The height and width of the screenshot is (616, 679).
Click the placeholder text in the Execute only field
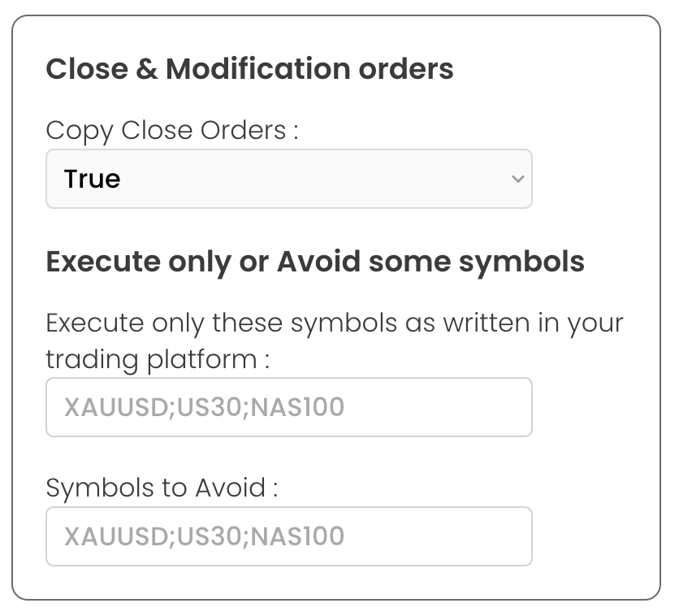pyautogui.click(x=204, y=406)
